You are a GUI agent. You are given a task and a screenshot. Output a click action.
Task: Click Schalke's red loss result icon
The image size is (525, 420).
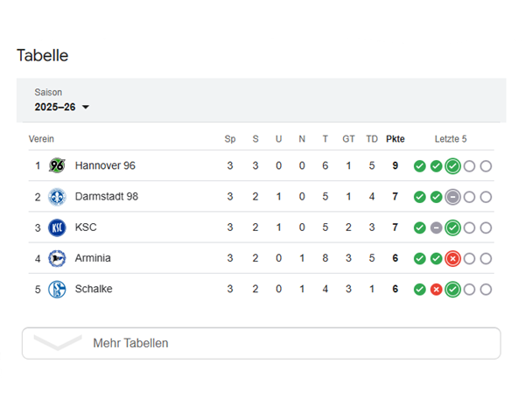click(436, 290)
